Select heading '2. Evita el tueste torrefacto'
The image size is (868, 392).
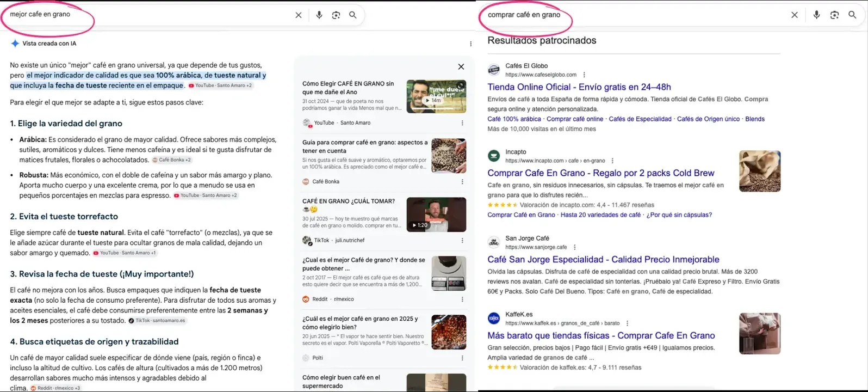click(x=64, y=216)
